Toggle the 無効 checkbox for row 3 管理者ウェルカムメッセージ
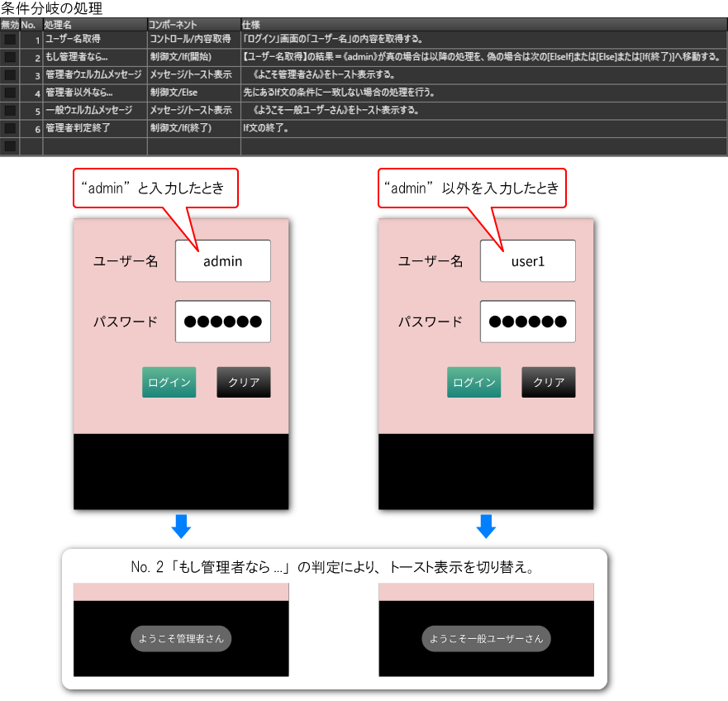 coord(10,74)
